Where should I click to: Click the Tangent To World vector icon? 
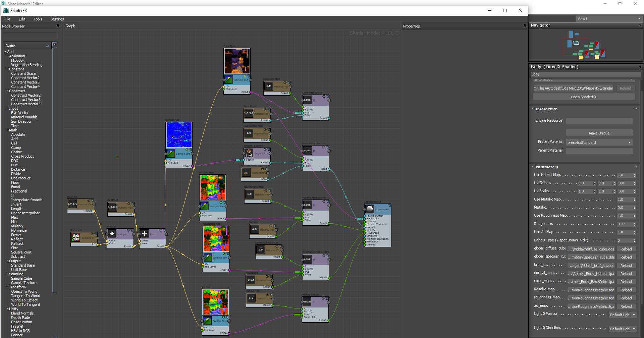pyautogui.click(x=249, y=153)
